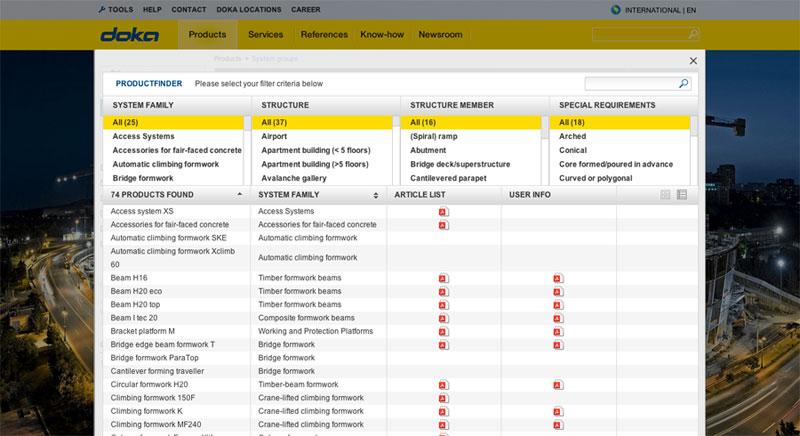This screenshot has width=800, height=436.
Task: Open the Tools link
Action: (x=116, y=10)
